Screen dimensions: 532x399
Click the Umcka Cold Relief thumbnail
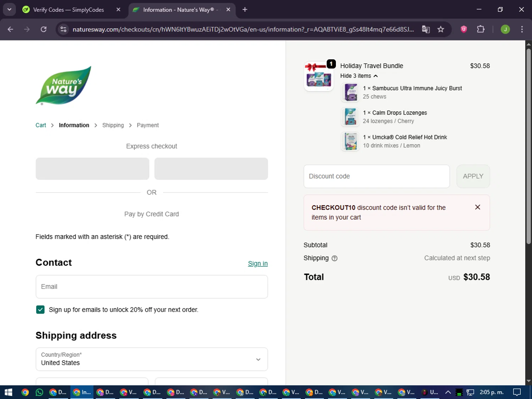(350, 141)
